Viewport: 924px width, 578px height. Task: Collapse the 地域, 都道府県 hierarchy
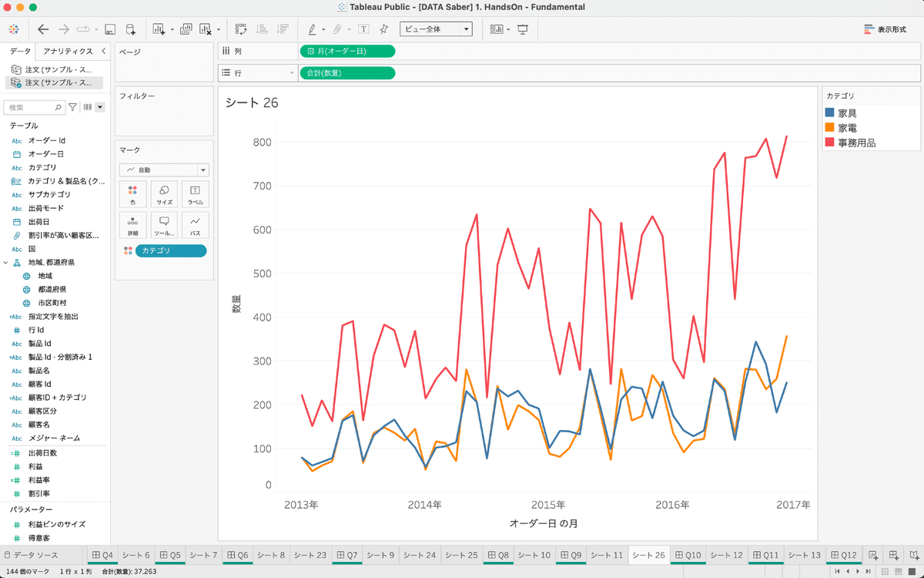6,263
